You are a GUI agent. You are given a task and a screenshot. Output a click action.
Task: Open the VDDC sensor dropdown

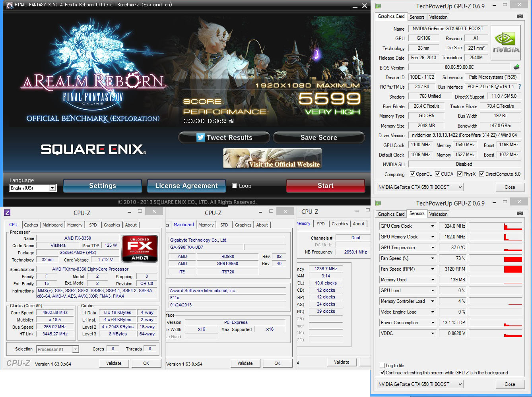coord(433,333)
